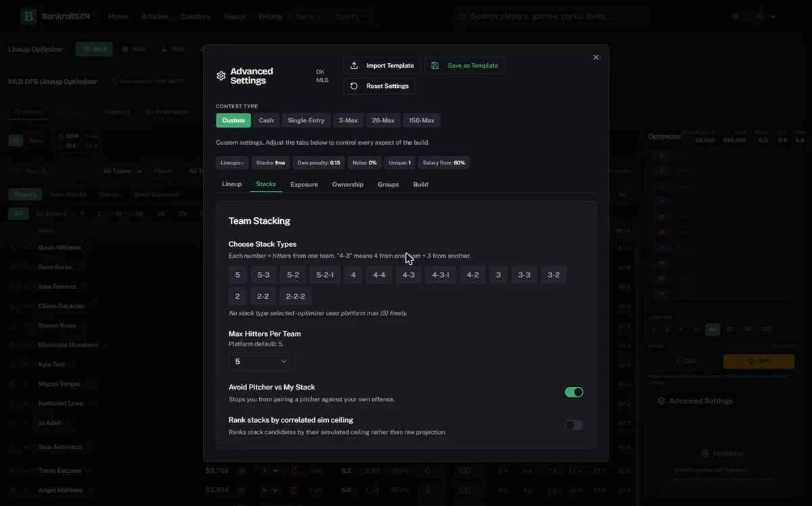Choose the 150-Max contest type
Image resolution: width=812 pixels, height=506 pixels.
click(422, 120)
